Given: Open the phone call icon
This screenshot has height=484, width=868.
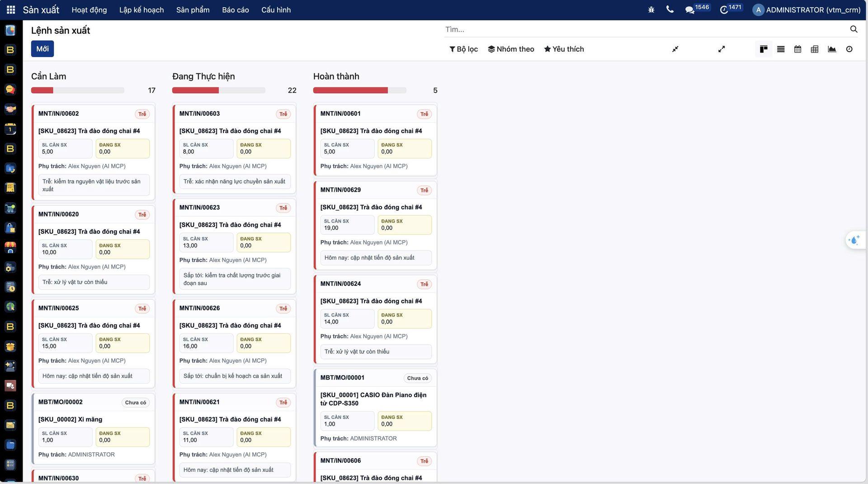Looking at the screenshot, I should coord(670,9).
